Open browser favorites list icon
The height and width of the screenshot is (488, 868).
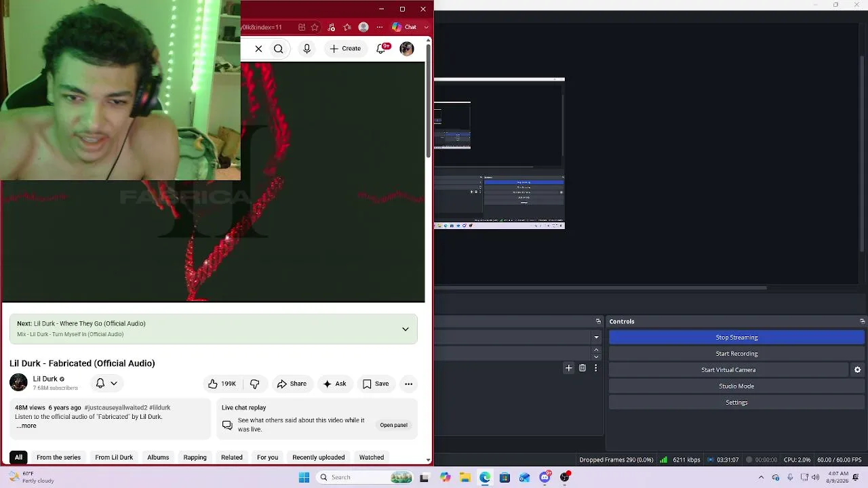point(347,28)
